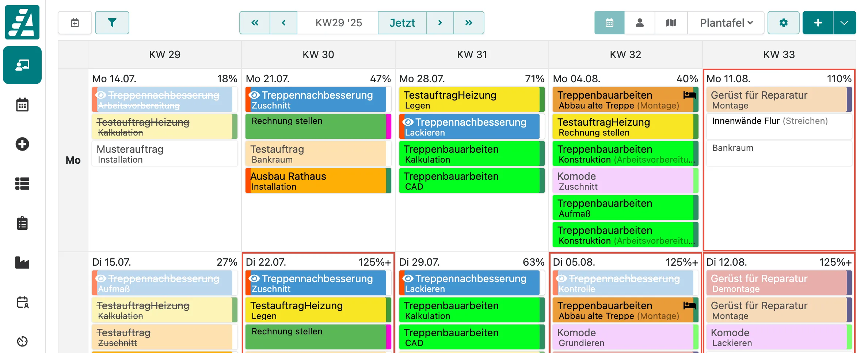This screenshot has height=353, width=868.
Task: Click the Jetzt button
Action: [x=402, y=23]
